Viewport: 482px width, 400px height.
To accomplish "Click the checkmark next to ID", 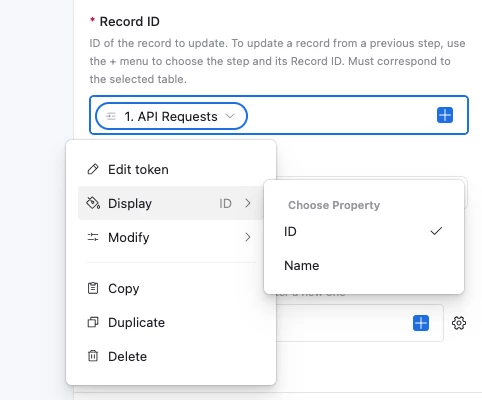I will click(x=436, y=231).
